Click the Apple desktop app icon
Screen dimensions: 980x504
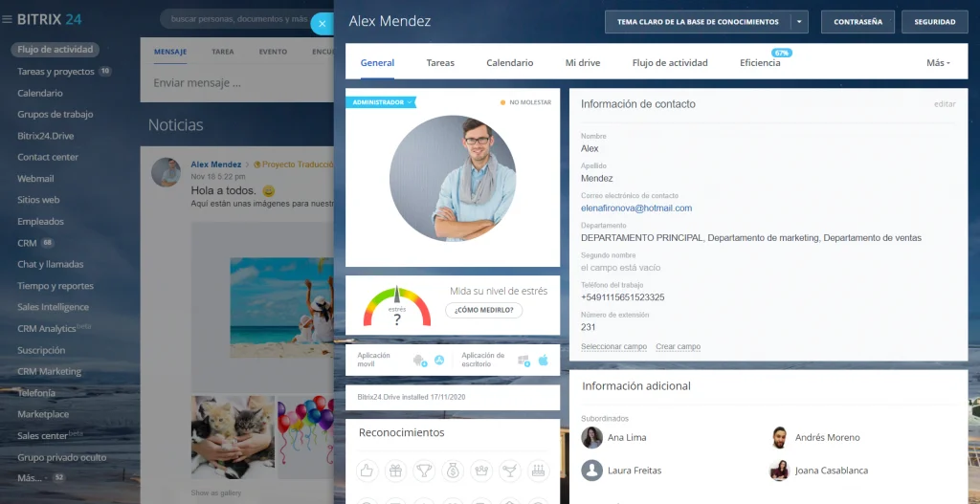544,360
